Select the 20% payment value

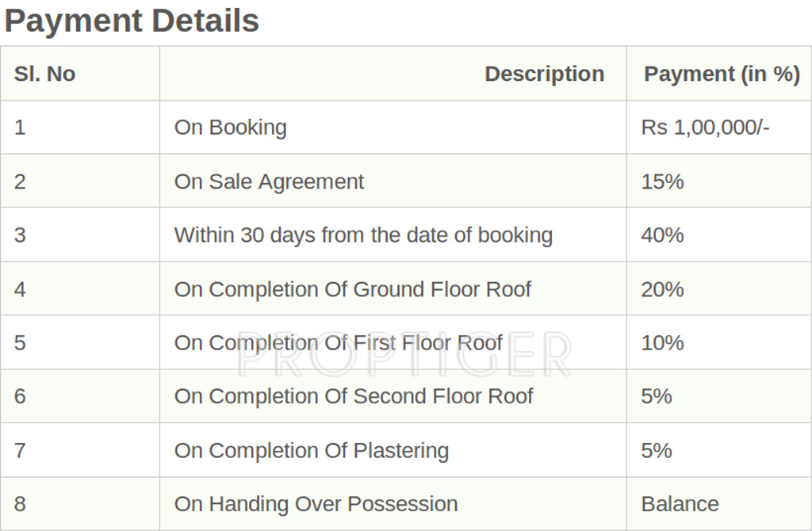(x=662, y=289)
